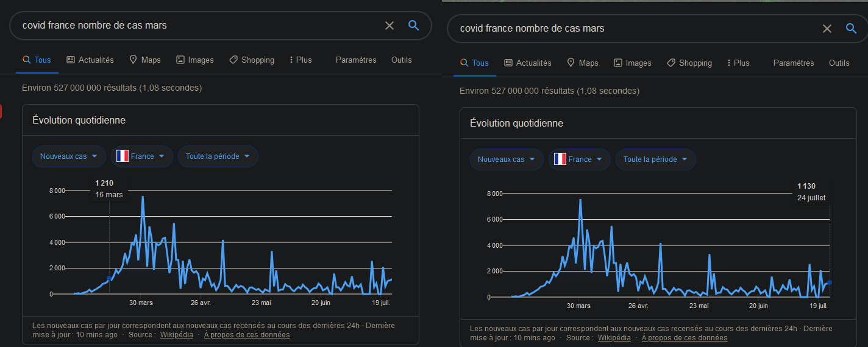Image resolution: width=868 pixels, height=347 pixels.
Task: Switch to the Maps tab in the left window
Action: 145,60
